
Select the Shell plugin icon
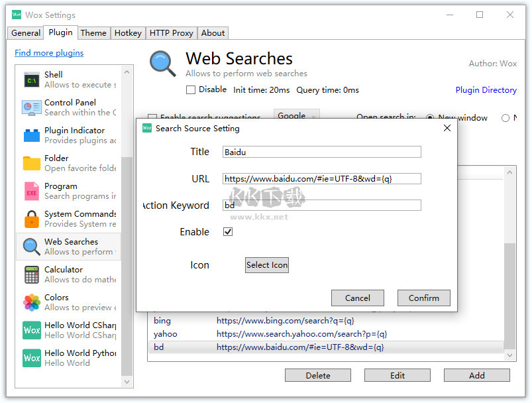click(x=32, y=80)
